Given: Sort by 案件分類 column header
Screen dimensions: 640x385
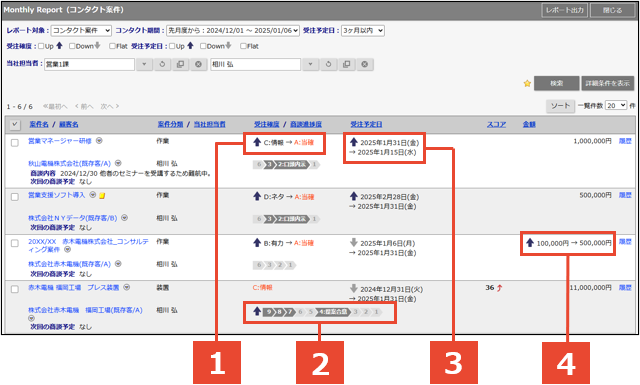Looking at the screenshot, I should point(170,124).
